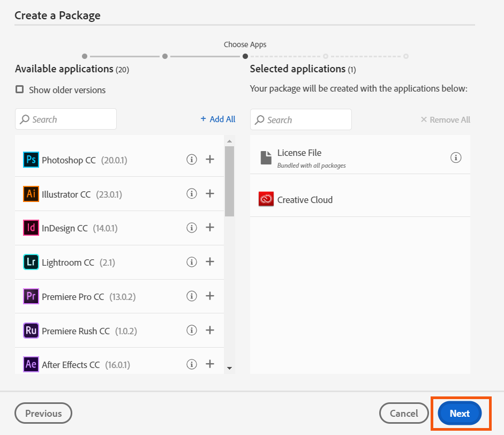Open info for Photoshop CC

tap(192, 159)
